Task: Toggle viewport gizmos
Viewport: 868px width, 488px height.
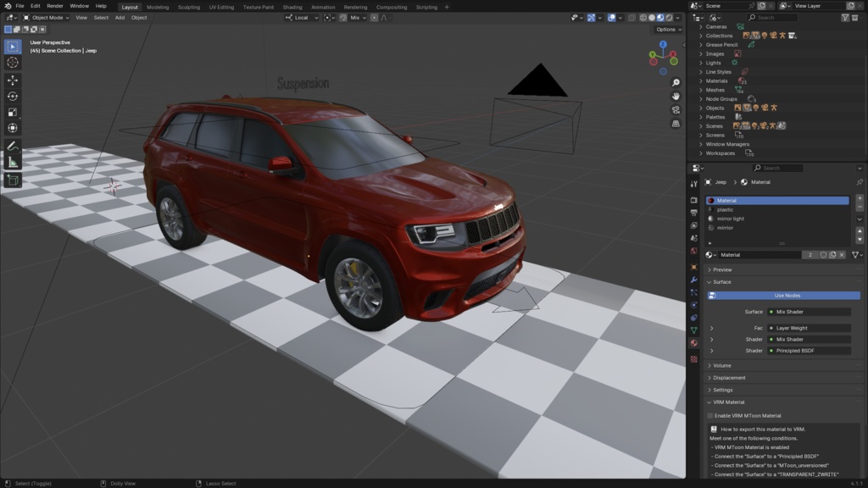Action: pos(591,18)
